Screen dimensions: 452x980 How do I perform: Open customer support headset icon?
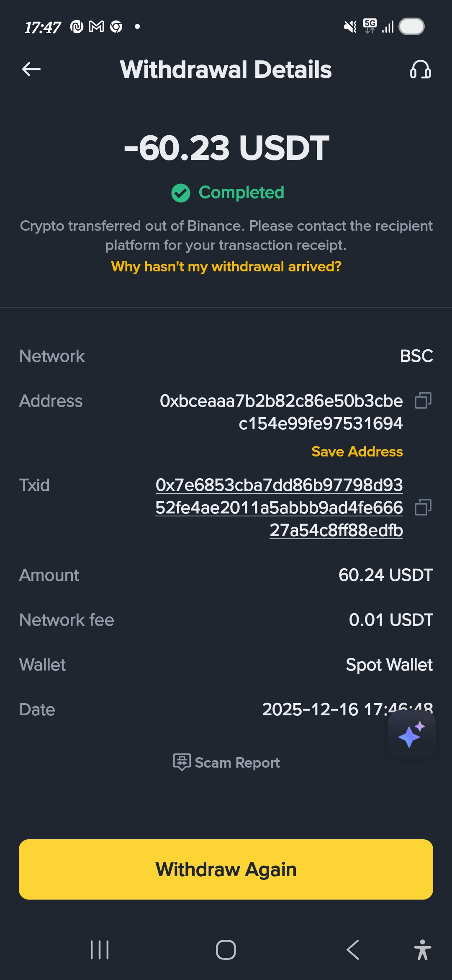tap(420, 70)
